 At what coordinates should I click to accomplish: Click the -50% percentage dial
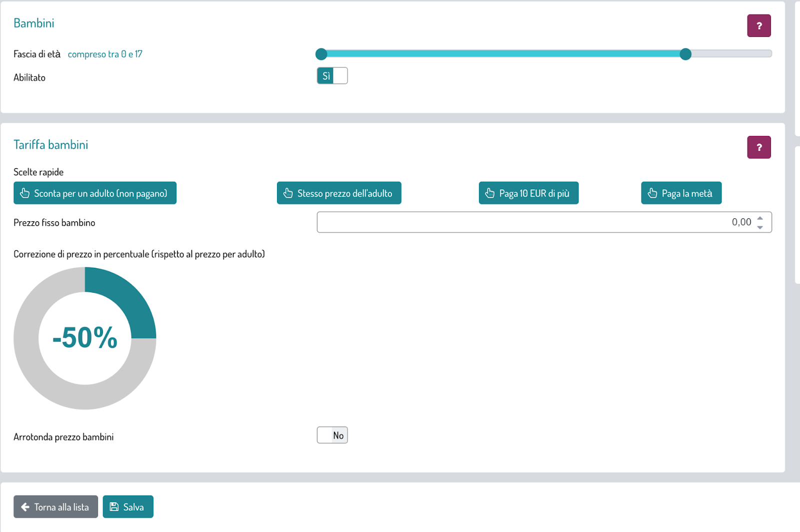pos(85,338)
